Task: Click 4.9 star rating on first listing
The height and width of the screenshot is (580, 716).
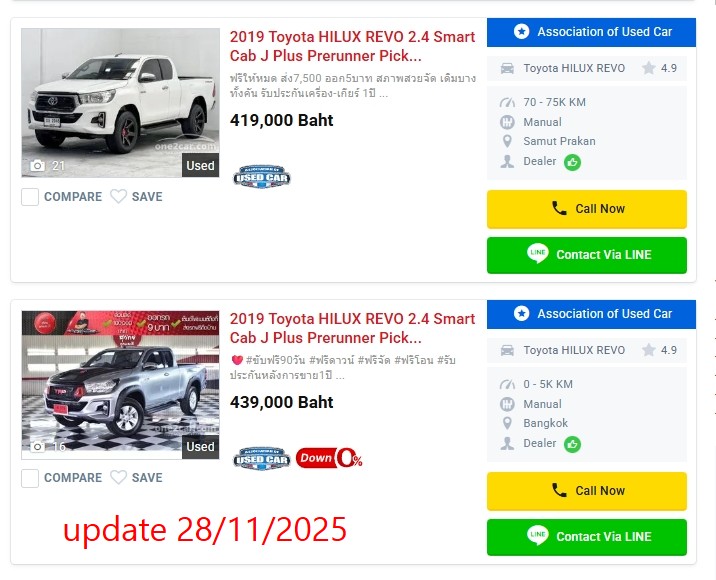Action: (x=659, y=69)
